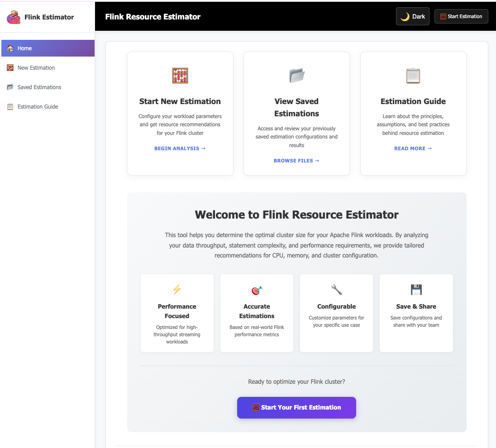The height and width of the screenshot is (448, 496).
Task: Click the open folder icon above View Saved Estimations
Action: click(296, 76)
